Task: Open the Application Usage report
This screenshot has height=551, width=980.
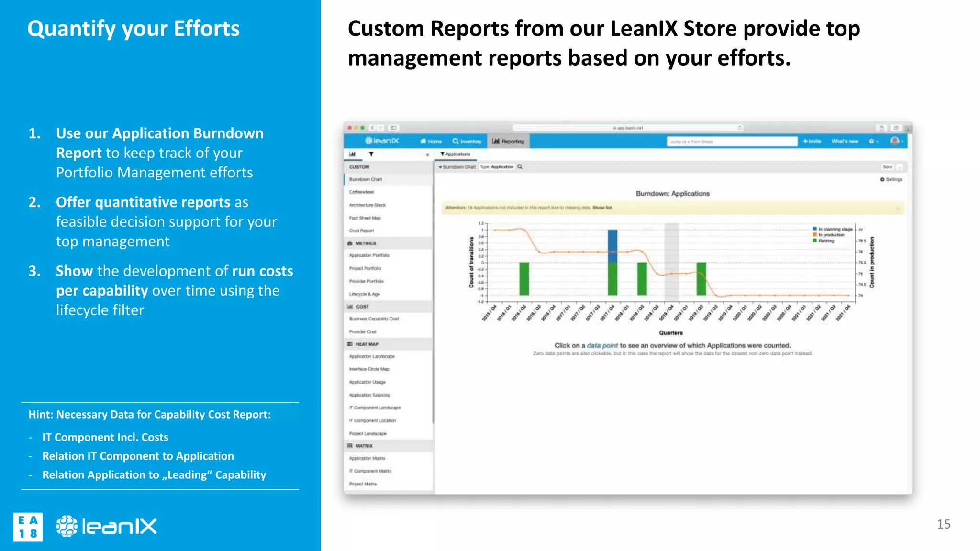Action: tap(367, 382)
